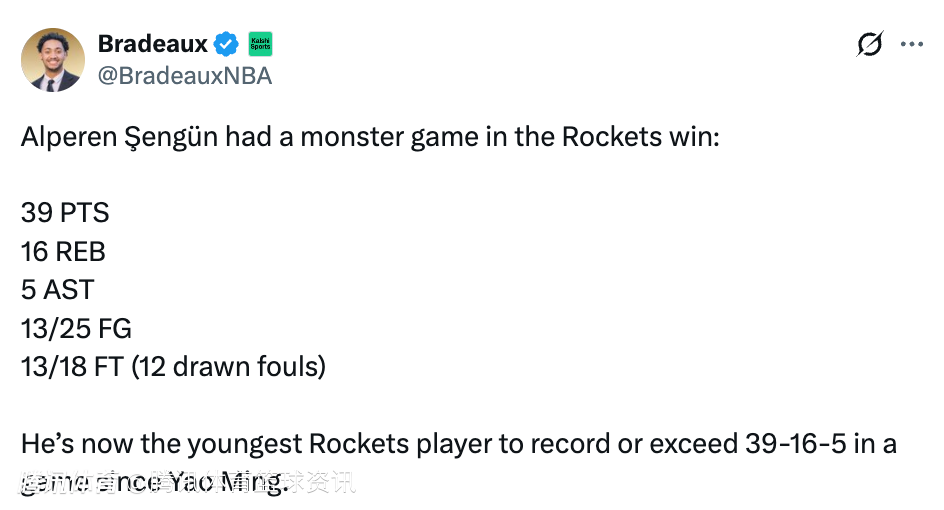Viewport: 944px width, 510px height.
Task: Click the "13/25 FG" stat line
Action: click(76, 328)
